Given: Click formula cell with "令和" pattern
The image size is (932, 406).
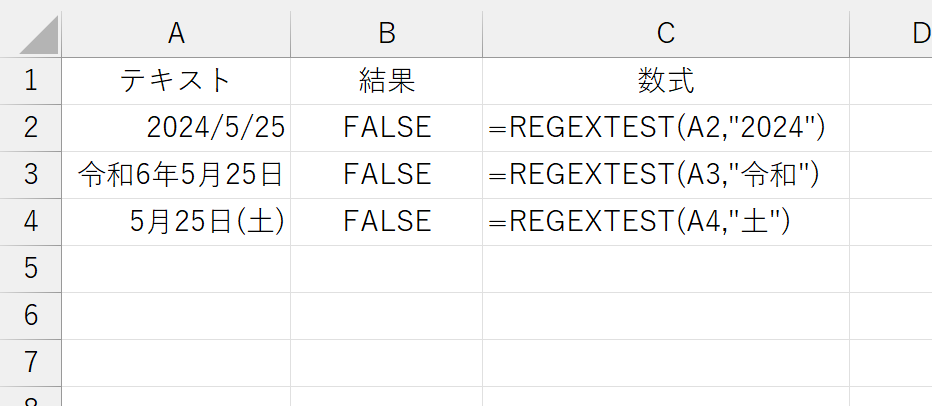Looking at the screenshot, I should pos(666,175).
